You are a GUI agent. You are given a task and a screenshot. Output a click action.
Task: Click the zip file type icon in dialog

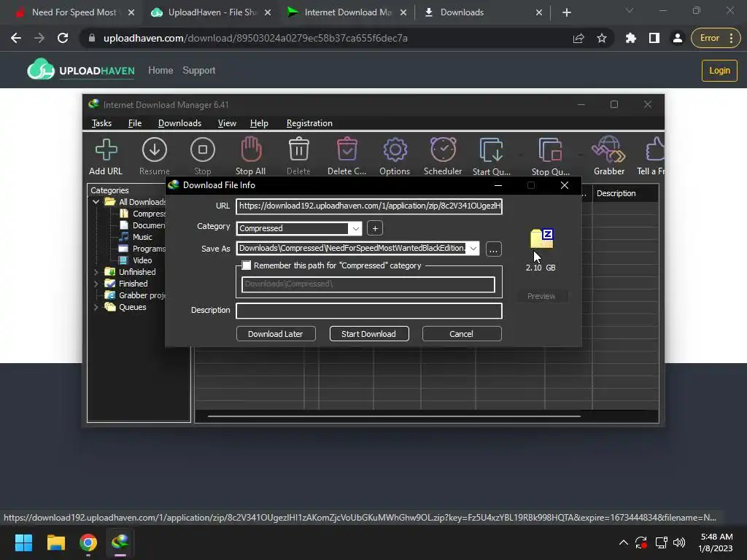(x=542, y=238)
